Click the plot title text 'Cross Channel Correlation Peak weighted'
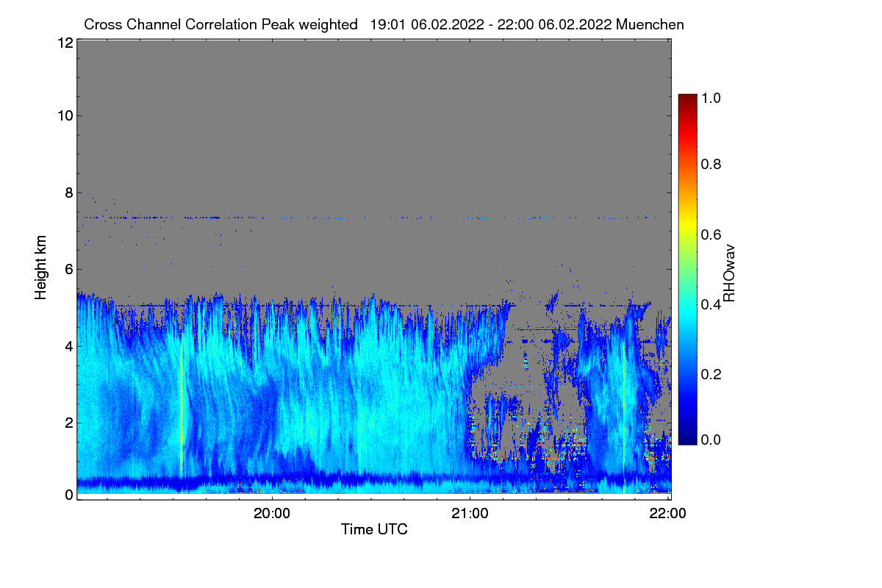The height and width of the screenshot is (588, 882). (x=220, y=24)
